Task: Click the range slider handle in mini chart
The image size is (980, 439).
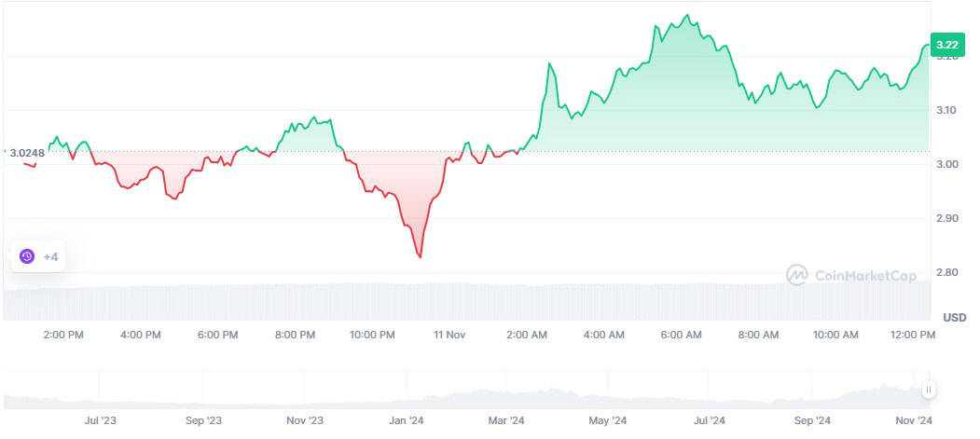Action: pyautogui.click(x=929, y=390)
